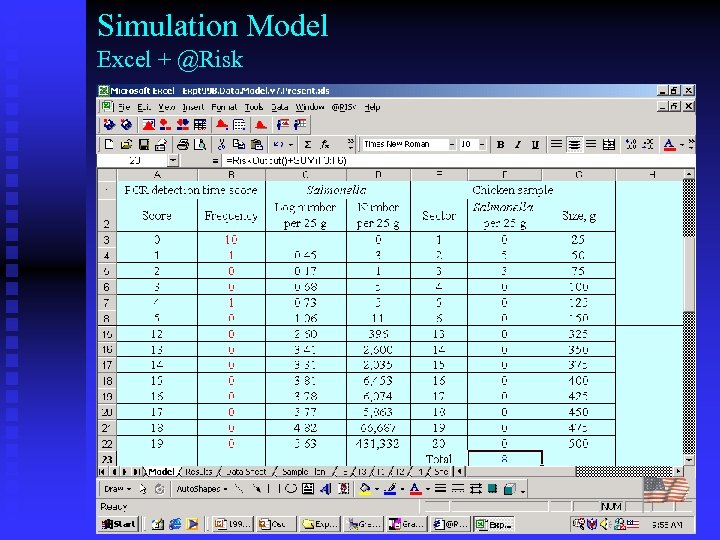Open the font size 10 dropdown

click(482, 145)
